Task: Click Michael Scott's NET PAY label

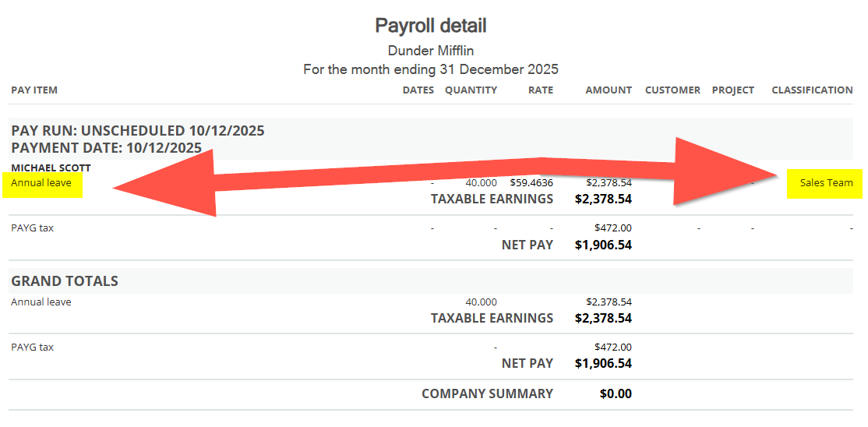Action: (527, 245)
